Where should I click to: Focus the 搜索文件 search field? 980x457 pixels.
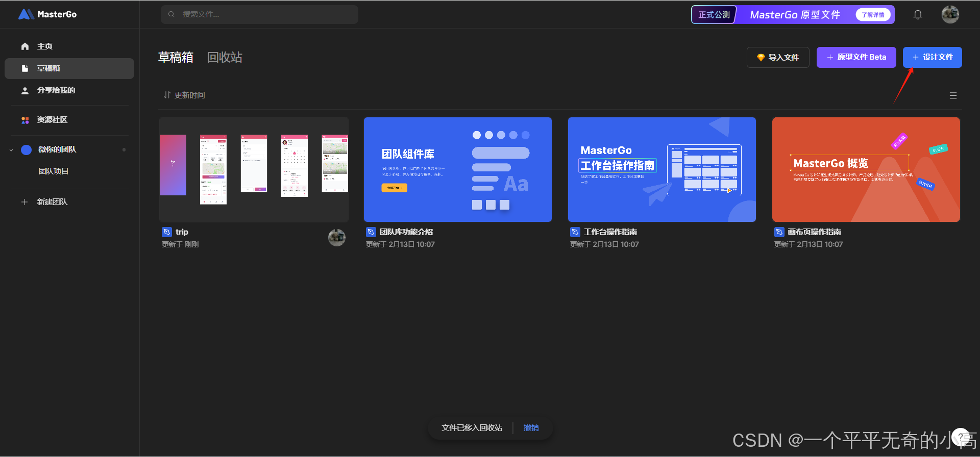(259, 14)
